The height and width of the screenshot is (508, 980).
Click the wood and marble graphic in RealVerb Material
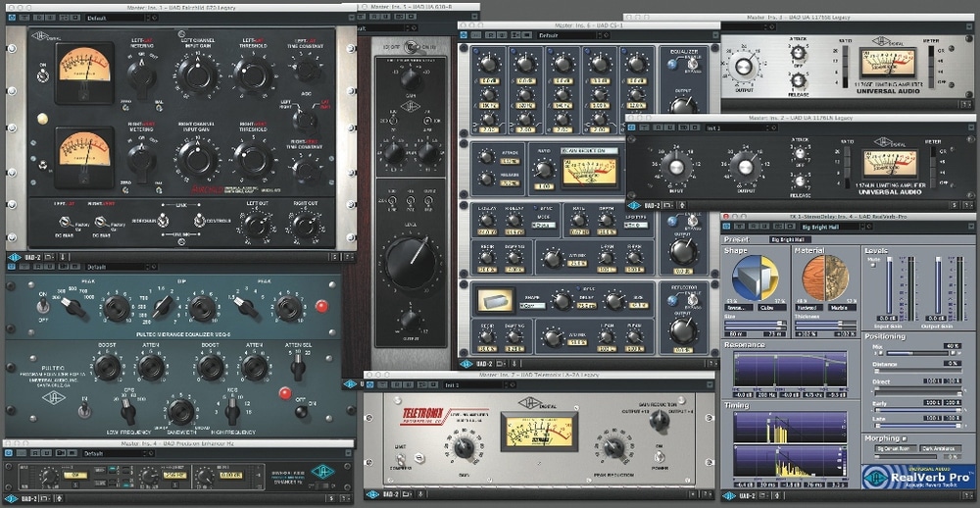827,278
